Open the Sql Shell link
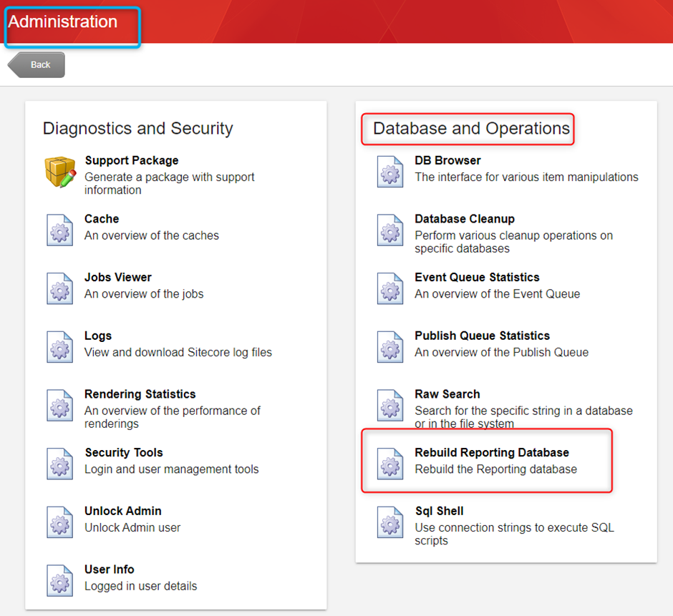673x616 pixels. (440, 511)
